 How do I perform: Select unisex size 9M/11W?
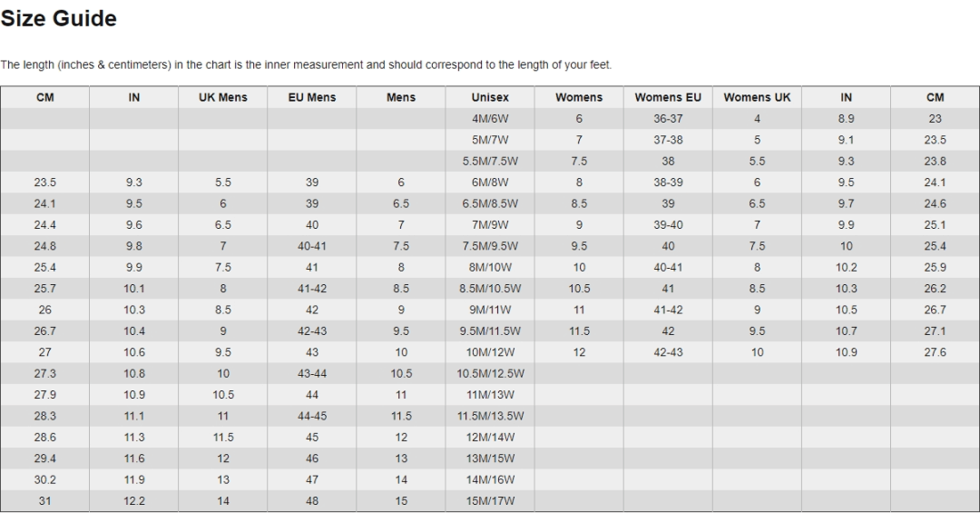pos(490,311)
